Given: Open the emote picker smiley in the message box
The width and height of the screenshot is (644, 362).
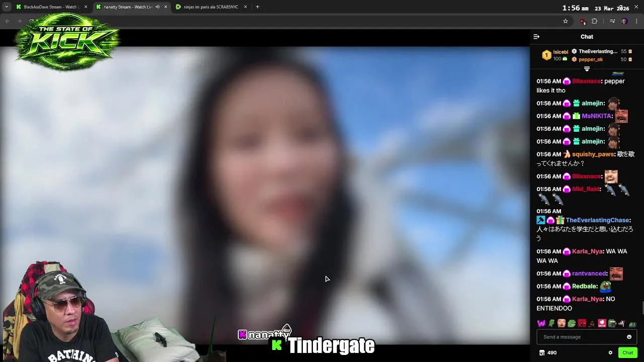Looking at the screenshot, I should [629, 337].
